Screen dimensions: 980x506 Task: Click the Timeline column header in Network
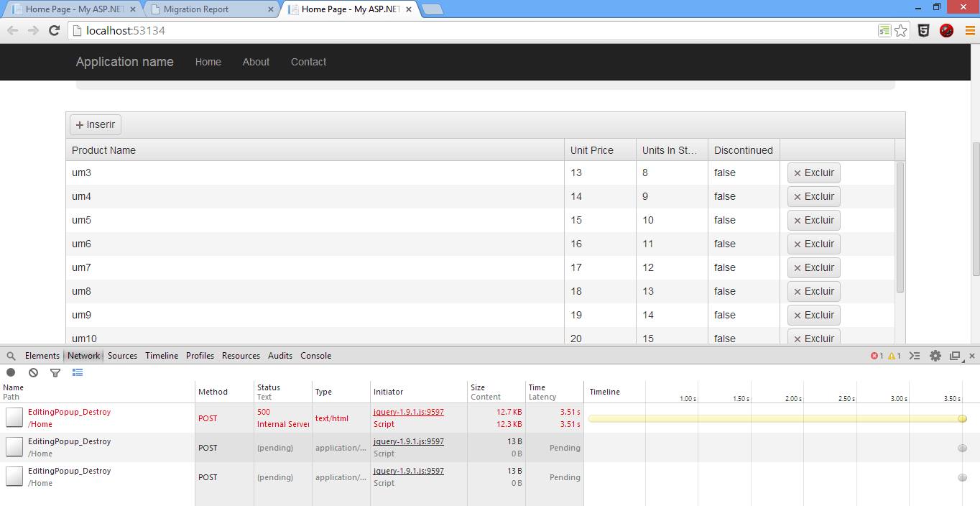(x=604, y=392)
